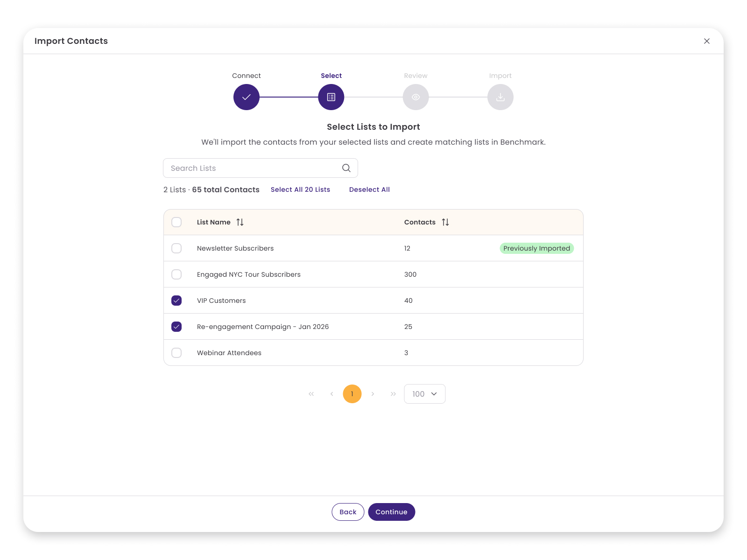This screenshot has height=560, width=747.
Task: Go to first page arrow
Action: (x=311, y=394)
